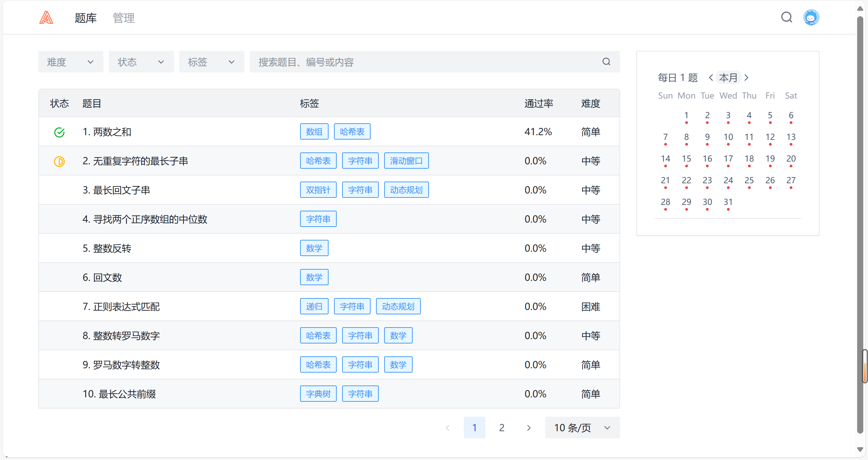Click the next month chevron in the calendar
Image resolution: width=868 pixels, height=460 pixels.
click(746, 77)
